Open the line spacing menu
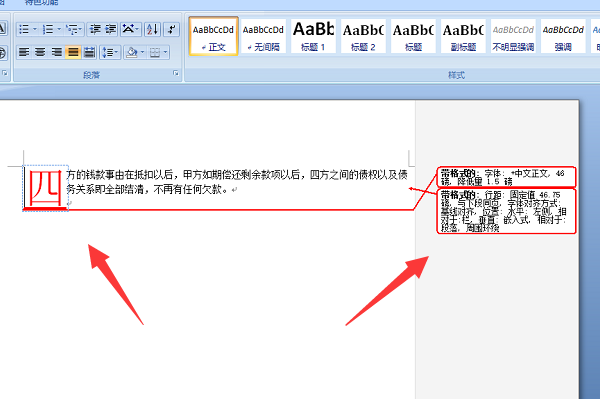600x399 pixels. pos(110,52)
